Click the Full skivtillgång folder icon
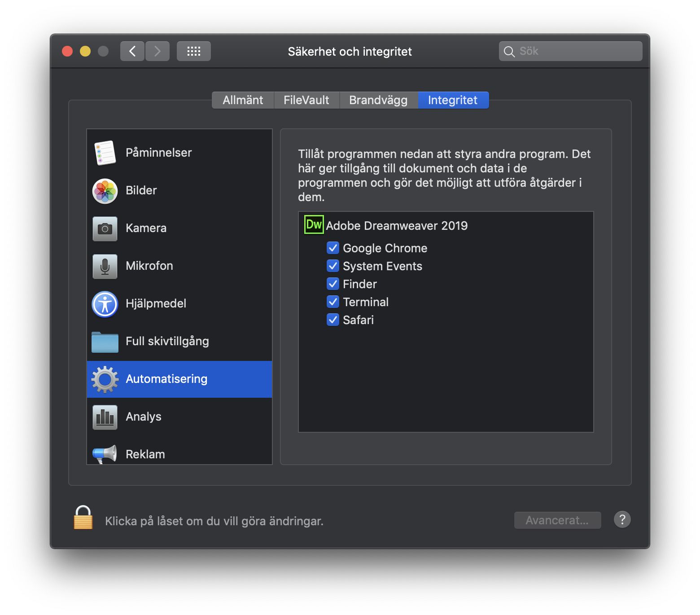Image resolution: width=700 pixels, height=615 pixels. [105, 342]
